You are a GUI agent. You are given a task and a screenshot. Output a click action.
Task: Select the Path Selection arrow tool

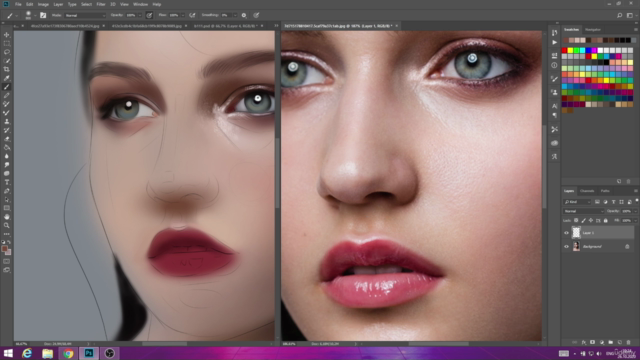[7, 200]
